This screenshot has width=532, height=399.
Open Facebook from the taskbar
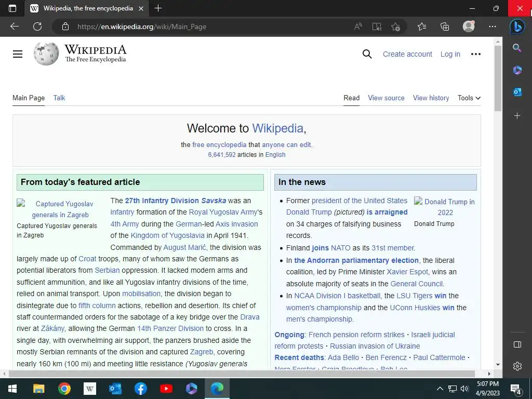click(140, 389)
